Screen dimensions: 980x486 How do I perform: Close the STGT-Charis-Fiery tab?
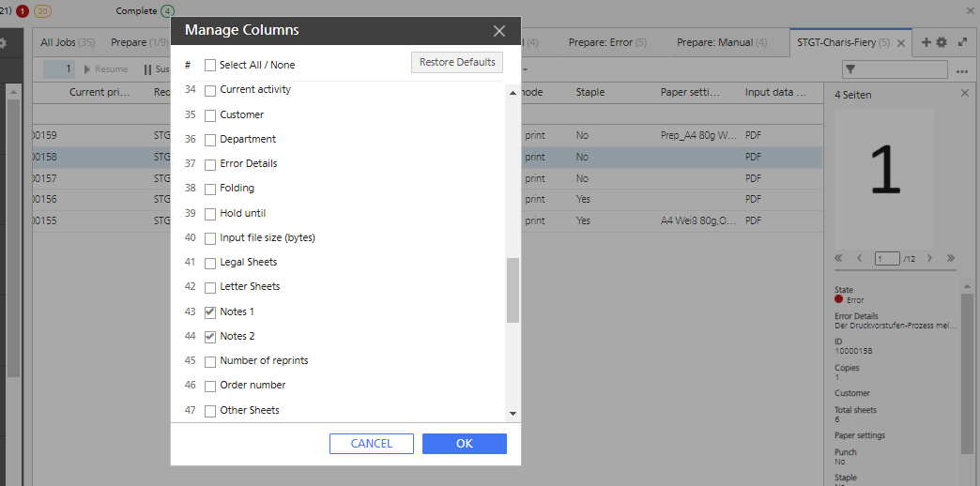tap(901, 43)
